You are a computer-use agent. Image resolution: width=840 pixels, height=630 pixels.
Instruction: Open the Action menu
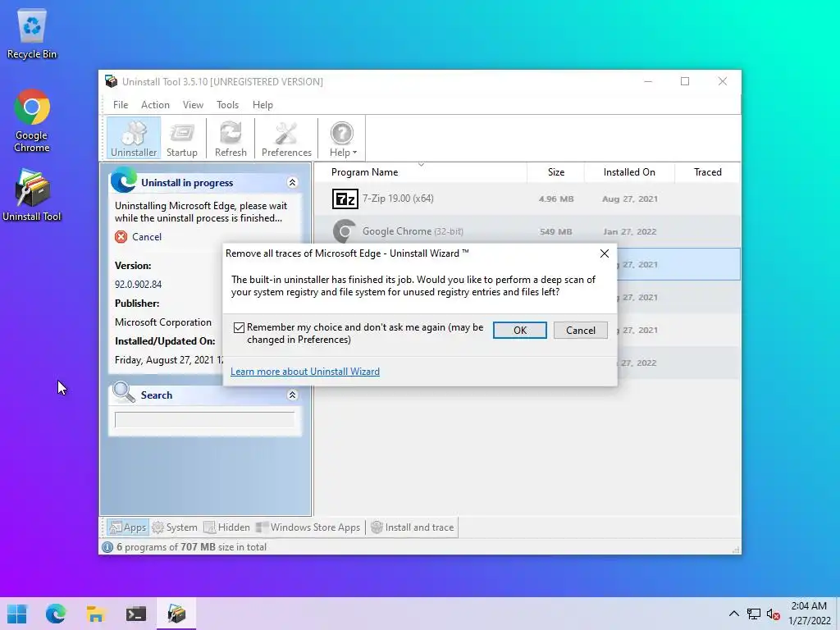point(155,105)
